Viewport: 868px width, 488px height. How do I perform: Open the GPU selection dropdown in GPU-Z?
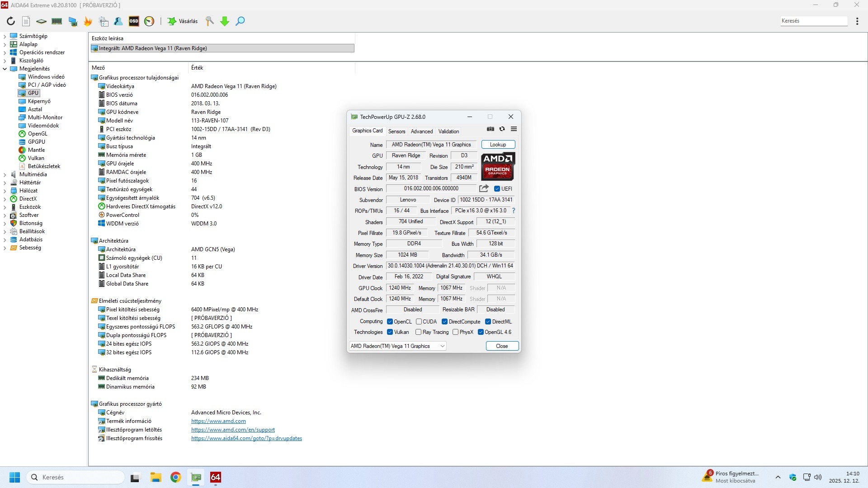(x=443, y=346)
